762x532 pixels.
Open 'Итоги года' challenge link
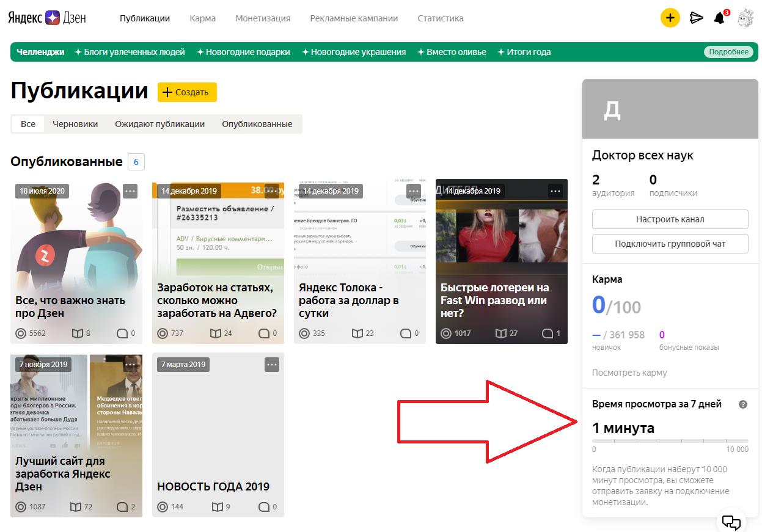tap(524, 52)
